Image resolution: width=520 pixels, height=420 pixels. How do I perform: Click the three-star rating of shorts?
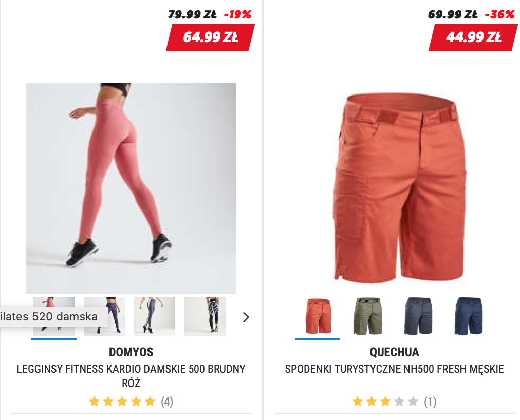(x=385, y=402)
